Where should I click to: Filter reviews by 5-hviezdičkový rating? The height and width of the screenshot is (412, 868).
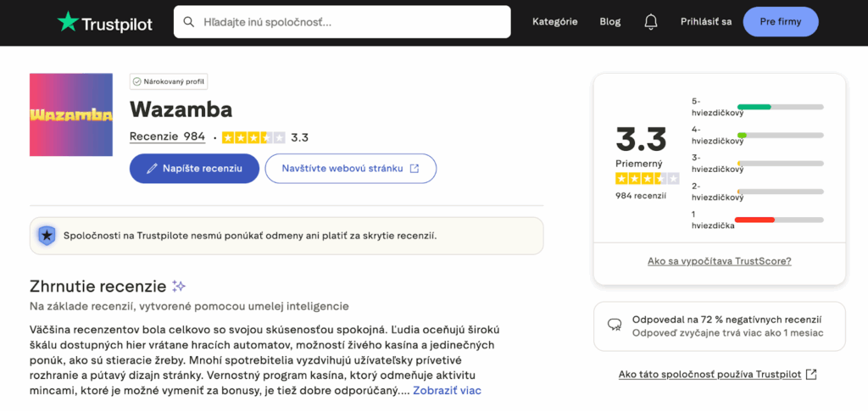click(717, 107)
